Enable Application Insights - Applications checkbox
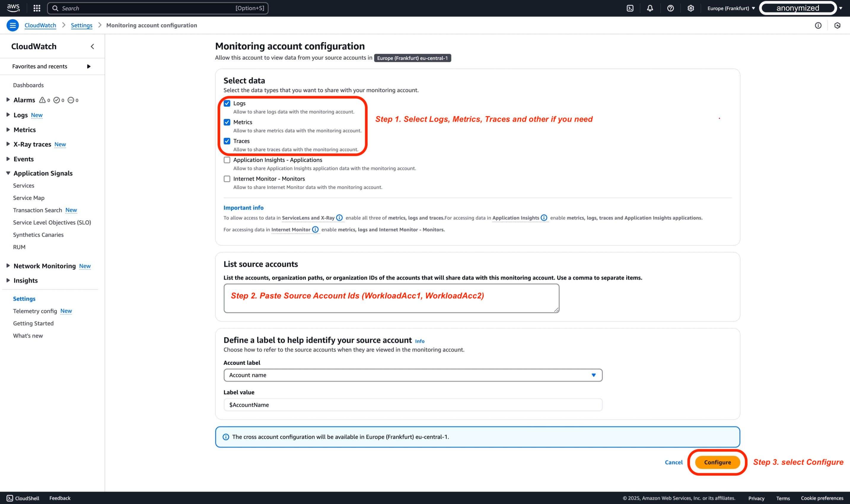850x504 pixels. click(227, 160)
